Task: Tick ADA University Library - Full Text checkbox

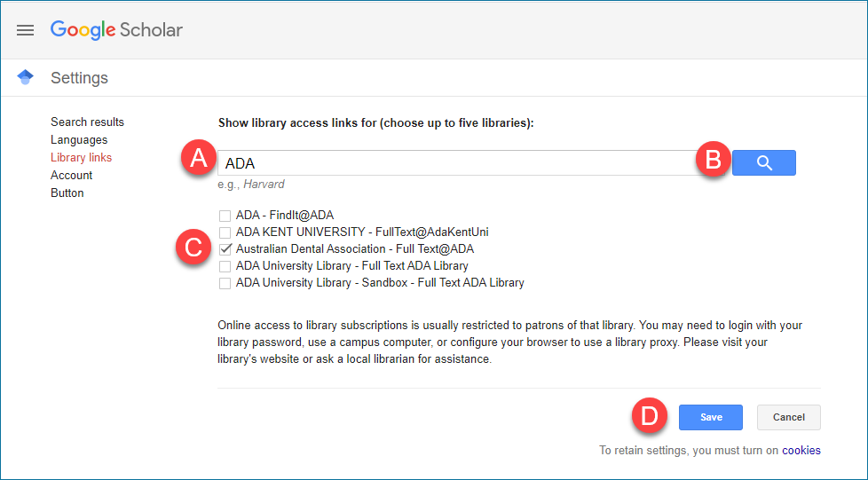Action: coord(225,266)
